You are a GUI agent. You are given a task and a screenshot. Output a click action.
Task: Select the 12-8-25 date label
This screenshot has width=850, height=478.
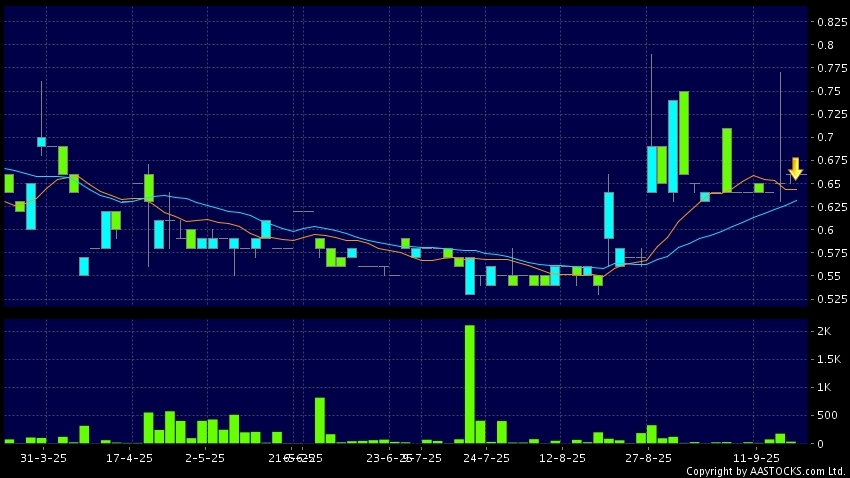(x=562, y=458)
